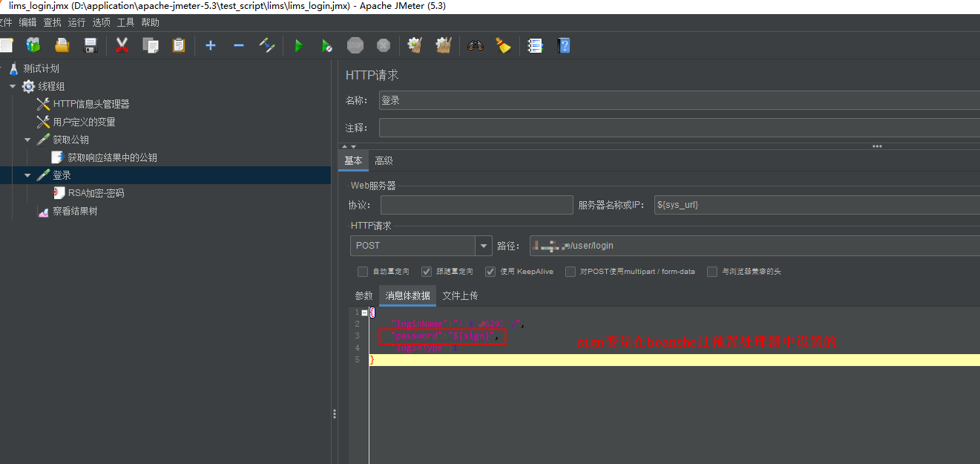This screenshot has width=980, height=464.
Task: Click the panel collapse arrows above 基本 tab
Action: [x=349, y=146]
